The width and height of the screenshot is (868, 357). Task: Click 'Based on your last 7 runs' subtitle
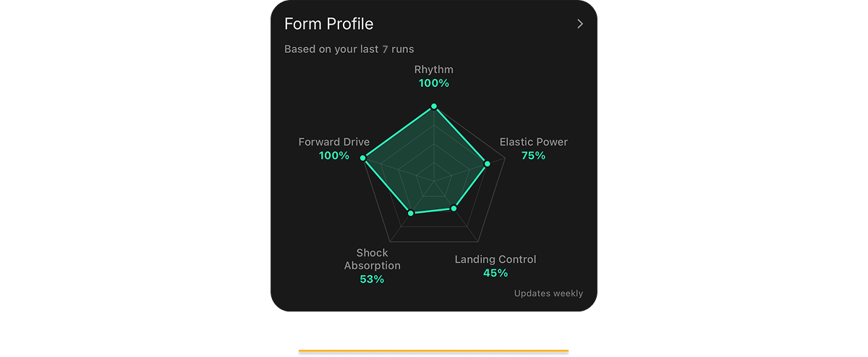(x=349, y=49)
